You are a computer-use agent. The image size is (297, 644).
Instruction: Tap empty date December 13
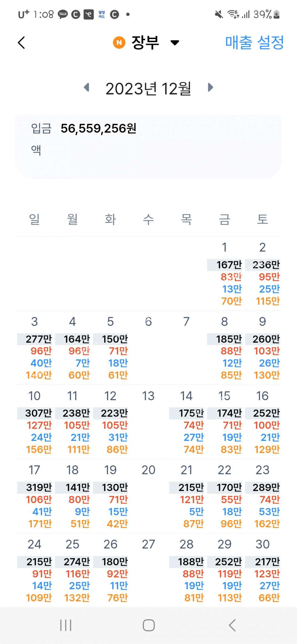(x=148, y=422)
